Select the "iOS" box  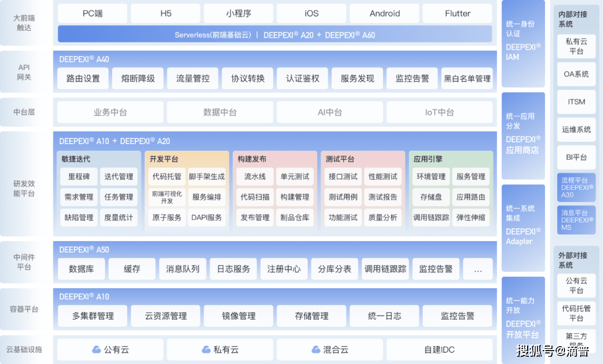[x=312, y=13]
